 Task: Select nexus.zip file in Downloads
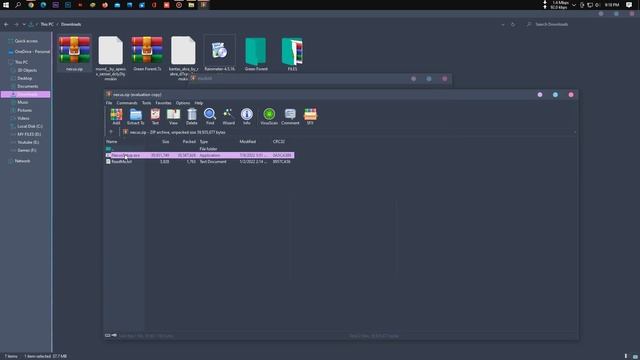74,53
